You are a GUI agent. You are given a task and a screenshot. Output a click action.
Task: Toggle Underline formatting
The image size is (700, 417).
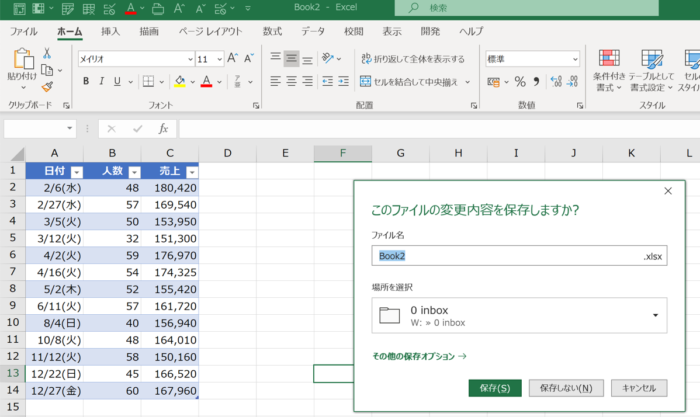pos(117,81)
